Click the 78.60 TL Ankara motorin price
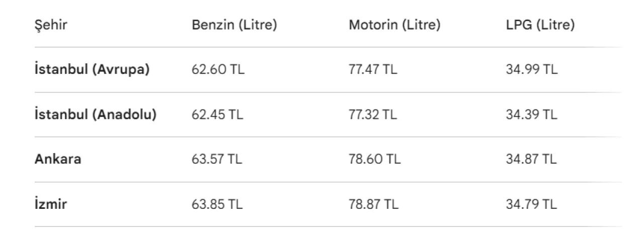 click(x=374, y=159)
